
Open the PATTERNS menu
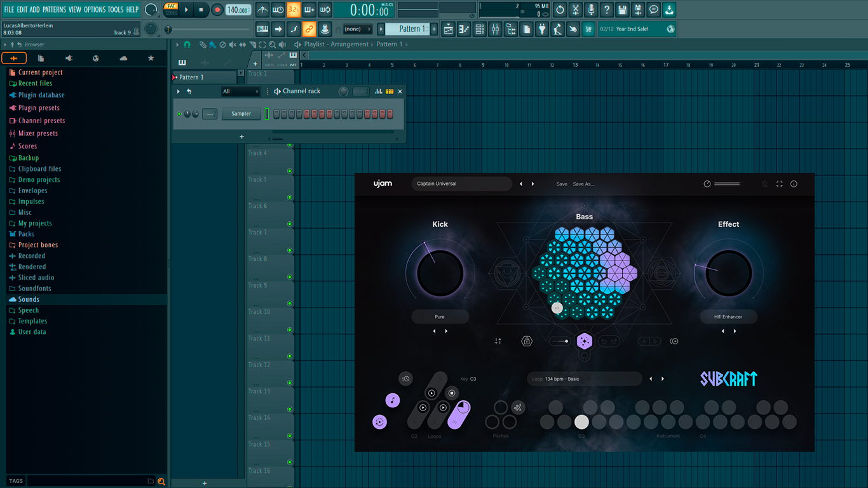coord(54,10)
